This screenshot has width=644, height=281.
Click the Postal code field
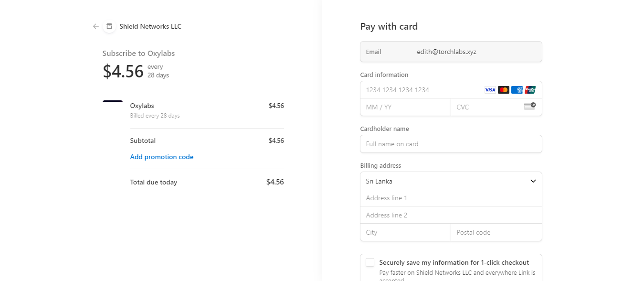pyautogui.click(x=496, y=232)
